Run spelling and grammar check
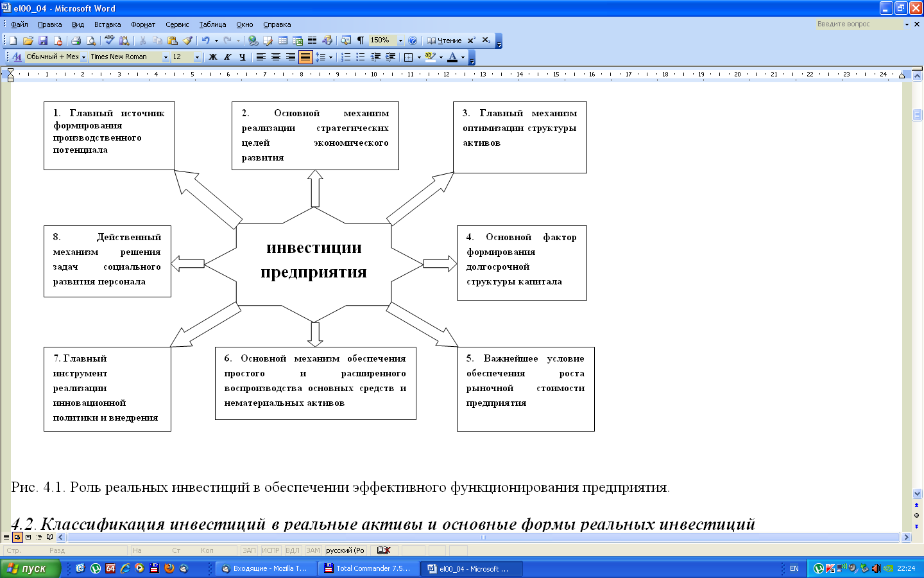The height and width of the screenshot is (578, 924). point(109,40)
